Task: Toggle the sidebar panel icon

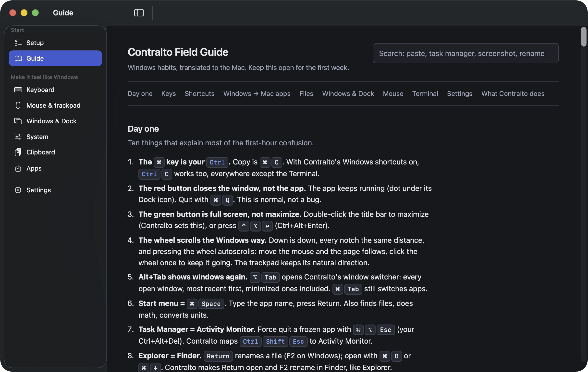Action: 139,13
